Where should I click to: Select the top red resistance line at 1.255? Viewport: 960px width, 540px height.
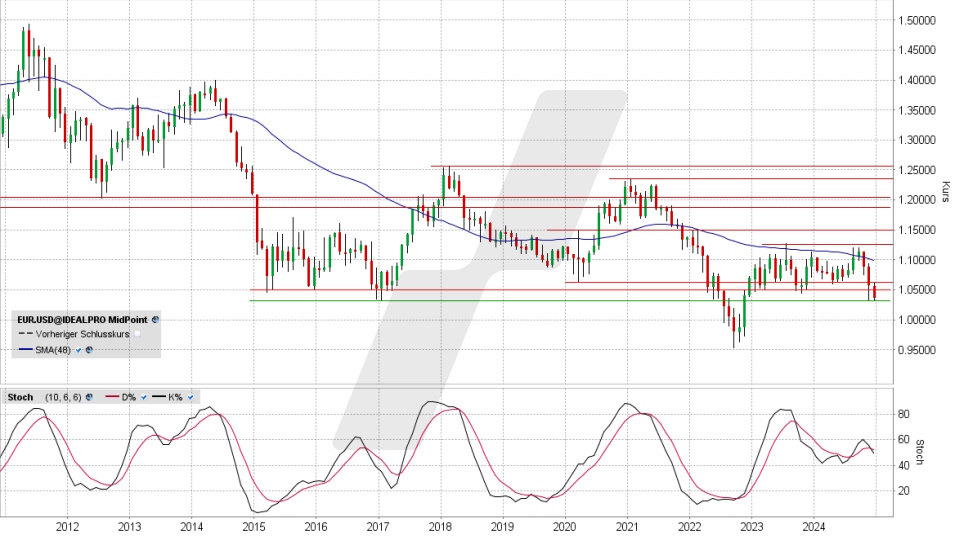coord(661,166)
